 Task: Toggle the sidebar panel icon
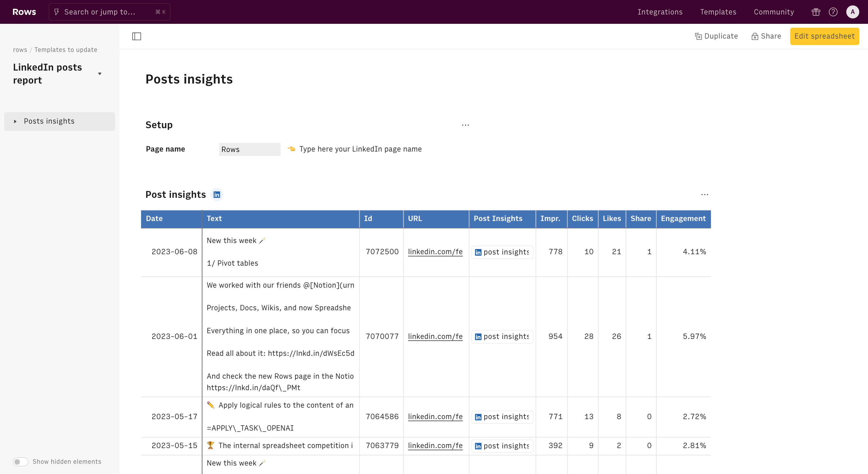[137, 36]
